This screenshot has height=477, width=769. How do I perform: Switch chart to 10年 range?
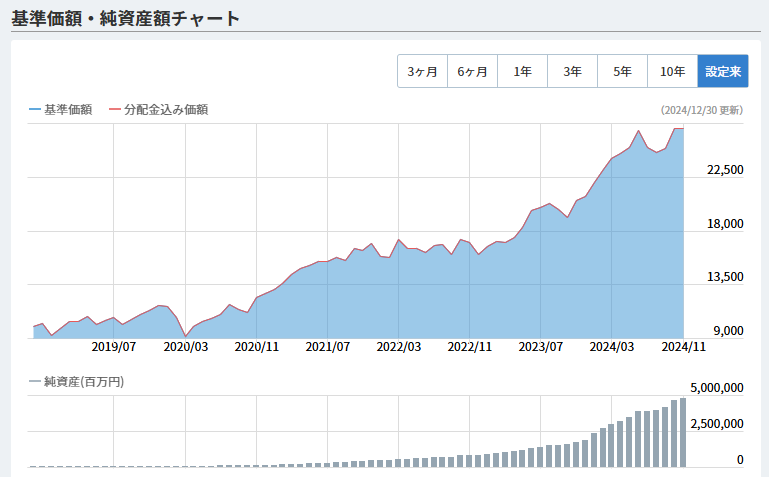click(x=672, y=72)
